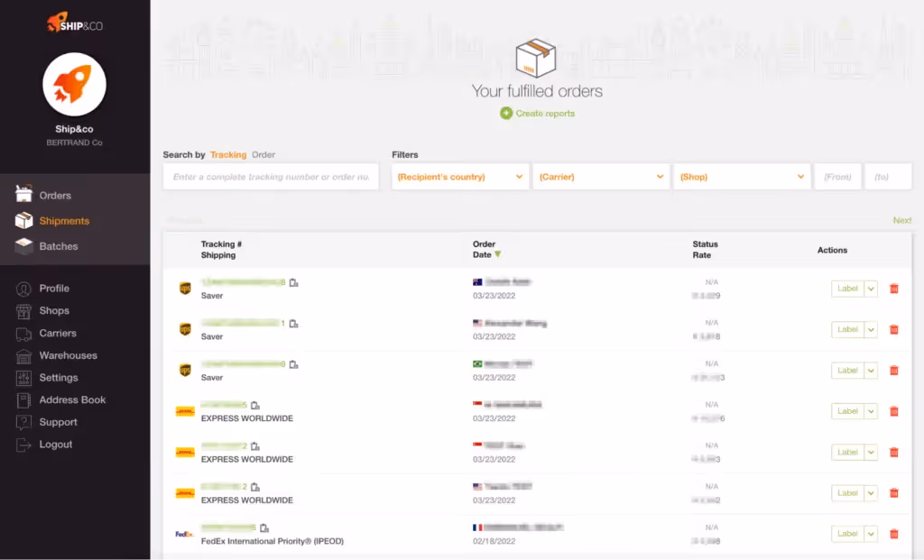
Task: Open the Shop filter dropdown
Action: coord(742,177)
